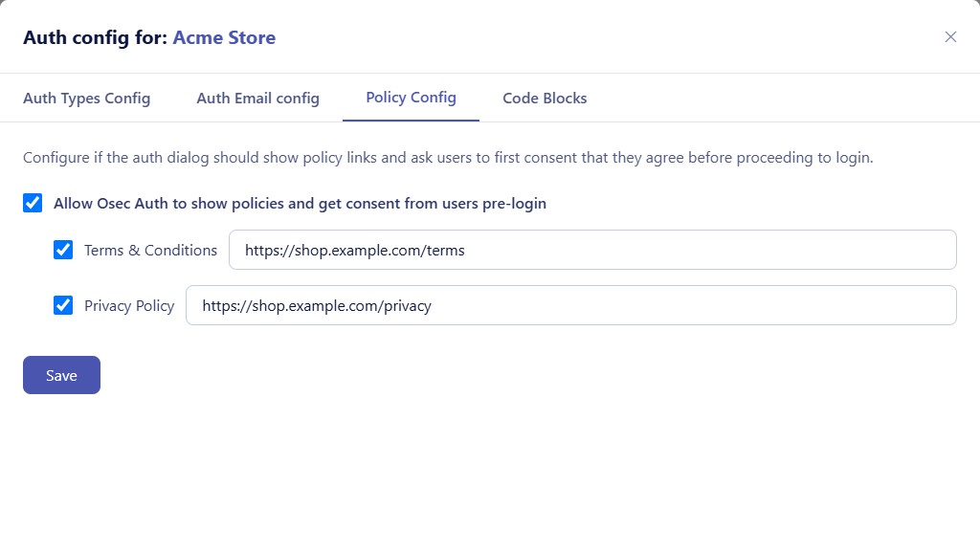Click the Terms & Conditions label

click(x=150, y=251)
